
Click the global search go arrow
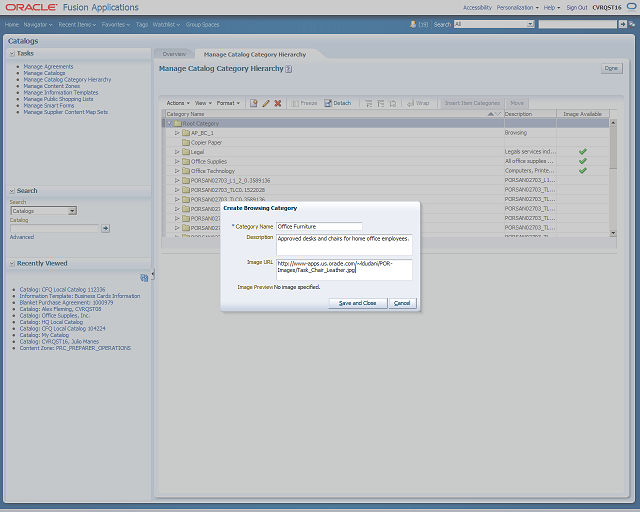[622, 24]
